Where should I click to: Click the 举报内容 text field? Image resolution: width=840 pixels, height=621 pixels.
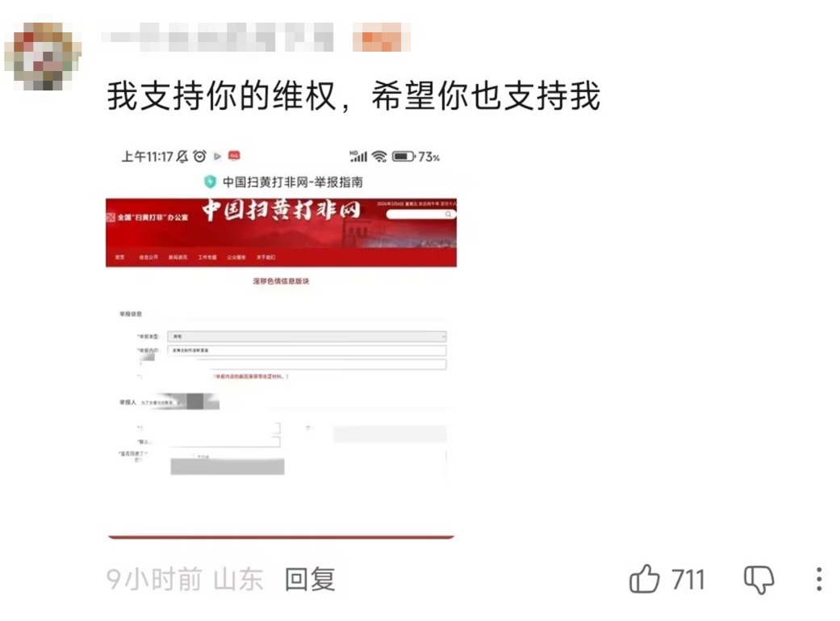pos(307,350)
